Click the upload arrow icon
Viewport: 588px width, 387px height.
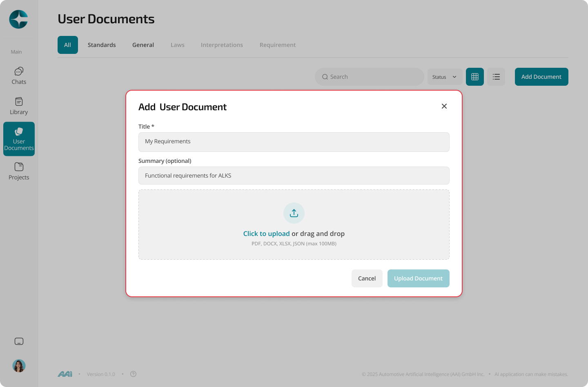click(294, 213)
